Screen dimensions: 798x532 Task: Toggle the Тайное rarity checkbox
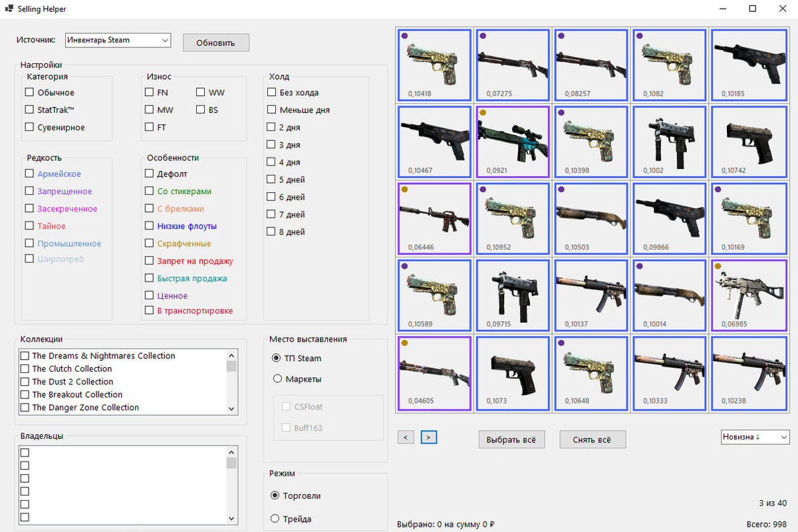(29, 226)
